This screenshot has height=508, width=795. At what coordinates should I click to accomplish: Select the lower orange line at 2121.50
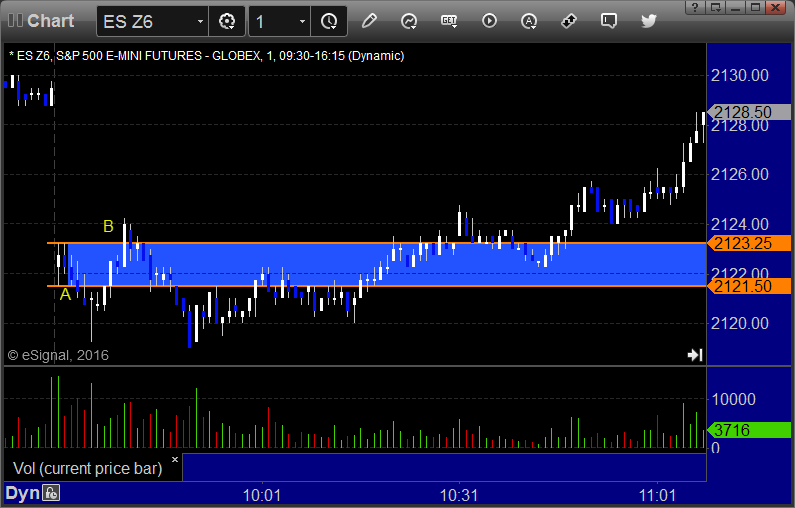pyautogui.click(x=376, y=286)
